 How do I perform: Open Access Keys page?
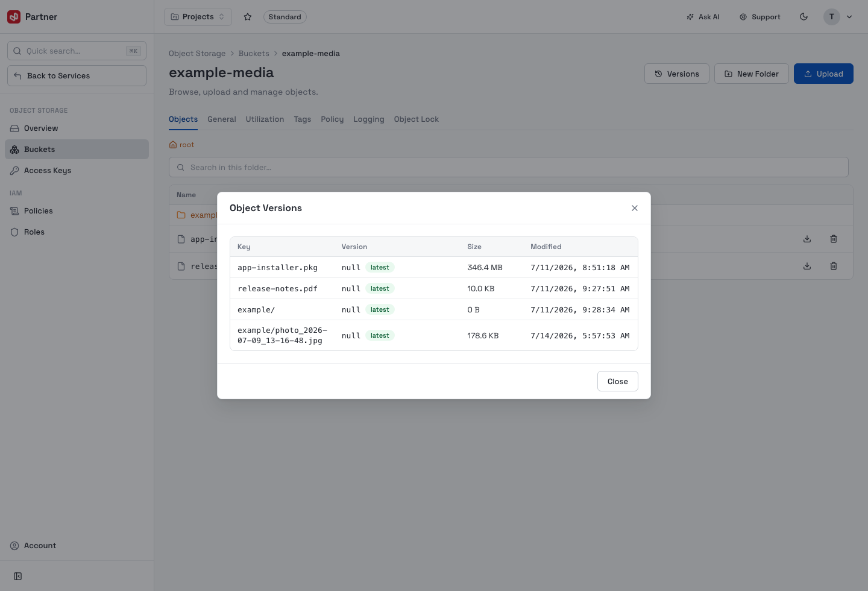click(77, 171)
